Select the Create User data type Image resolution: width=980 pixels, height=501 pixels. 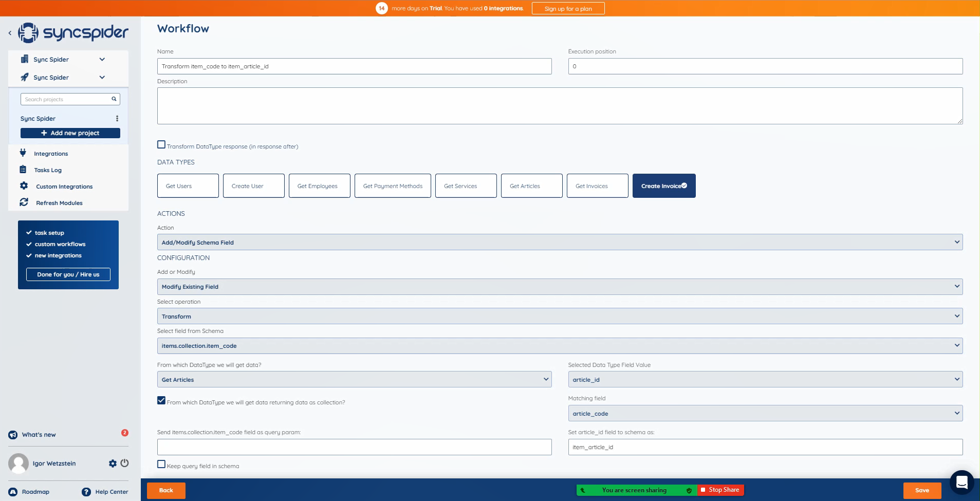point(254,185)
